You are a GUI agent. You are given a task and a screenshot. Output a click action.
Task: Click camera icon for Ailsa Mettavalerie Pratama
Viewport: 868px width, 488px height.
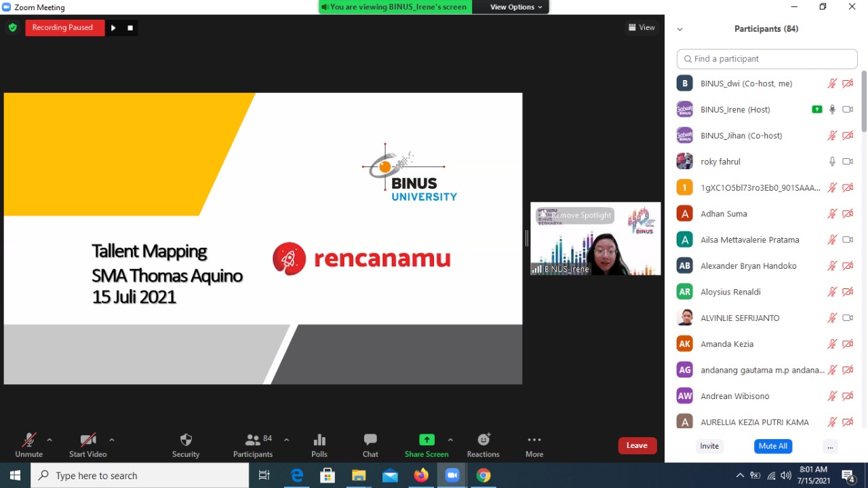click(848, 240)
